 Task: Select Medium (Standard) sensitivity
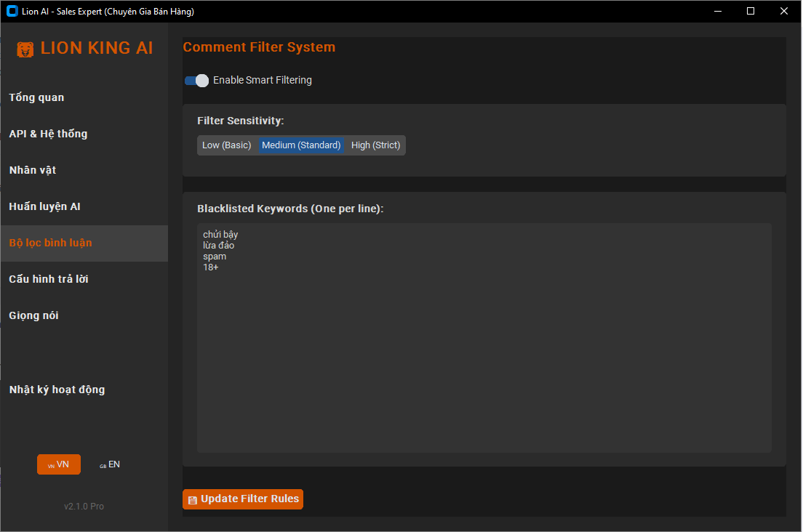click(x=301, y=145)
